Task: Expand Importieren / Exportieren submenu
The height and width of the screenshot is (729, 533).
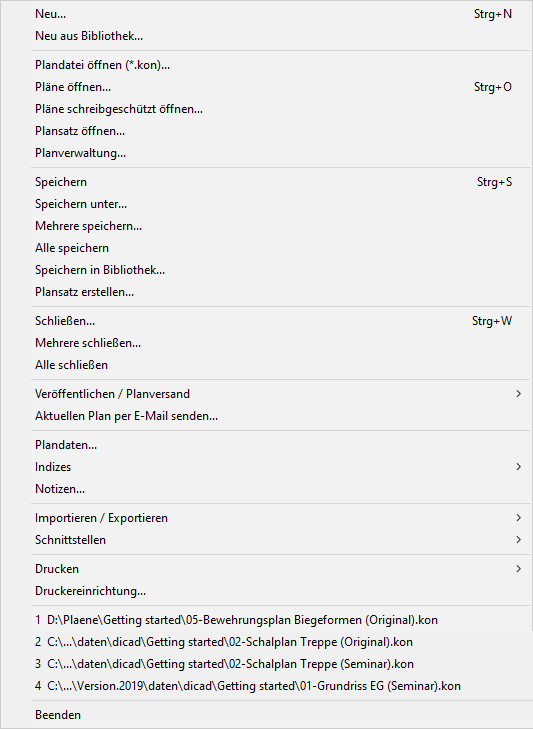Action: point(280,518)
